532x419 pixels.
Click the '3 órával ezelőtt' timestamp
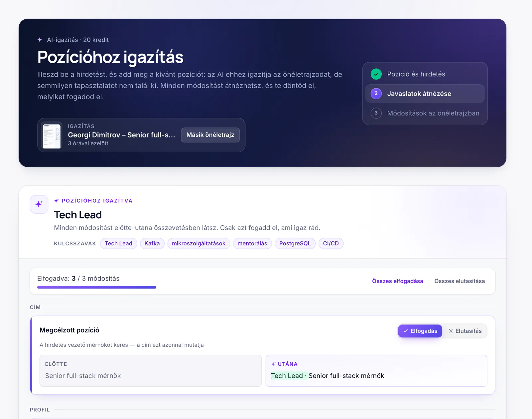point(88,143)
